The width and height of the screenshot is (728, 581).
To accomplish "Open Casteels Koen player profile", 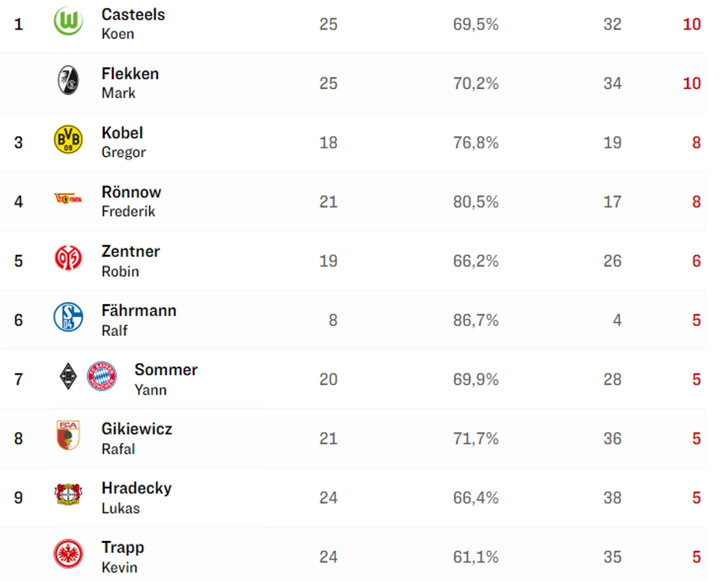I will (x=133, y=24).
